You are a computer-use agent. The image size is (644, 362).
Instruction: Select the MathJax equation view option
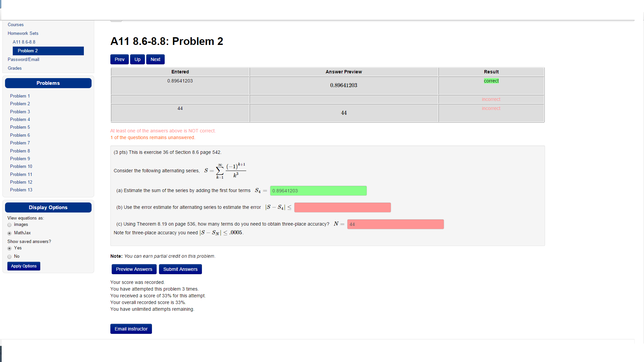[9, 233]
